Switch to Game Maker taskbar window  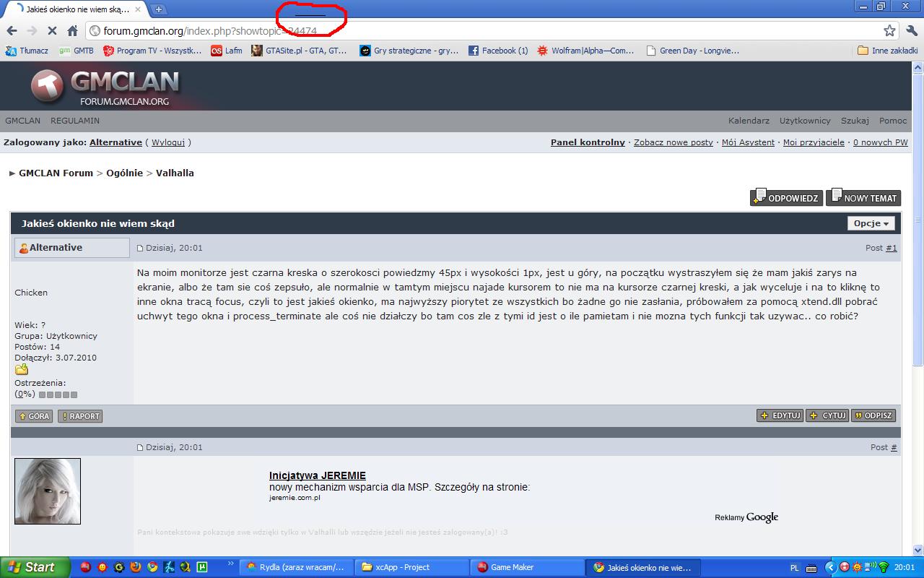click(527, 567)
